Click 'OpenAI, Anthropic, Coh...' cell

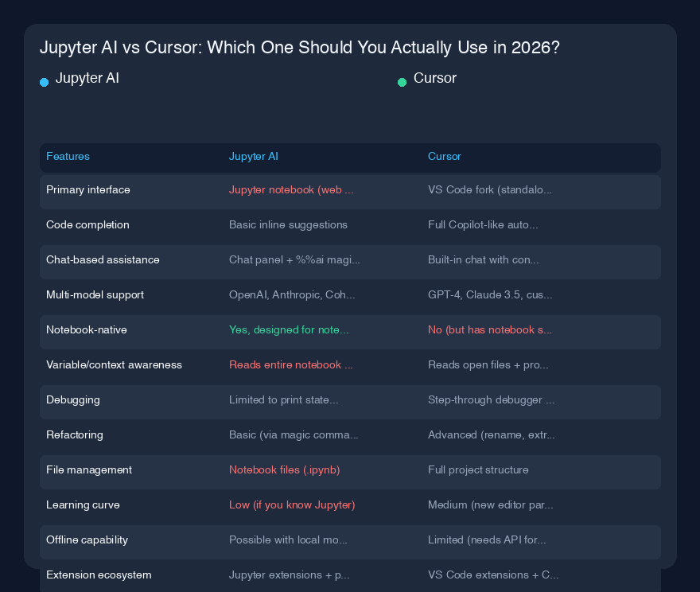(x=292, y=294)
